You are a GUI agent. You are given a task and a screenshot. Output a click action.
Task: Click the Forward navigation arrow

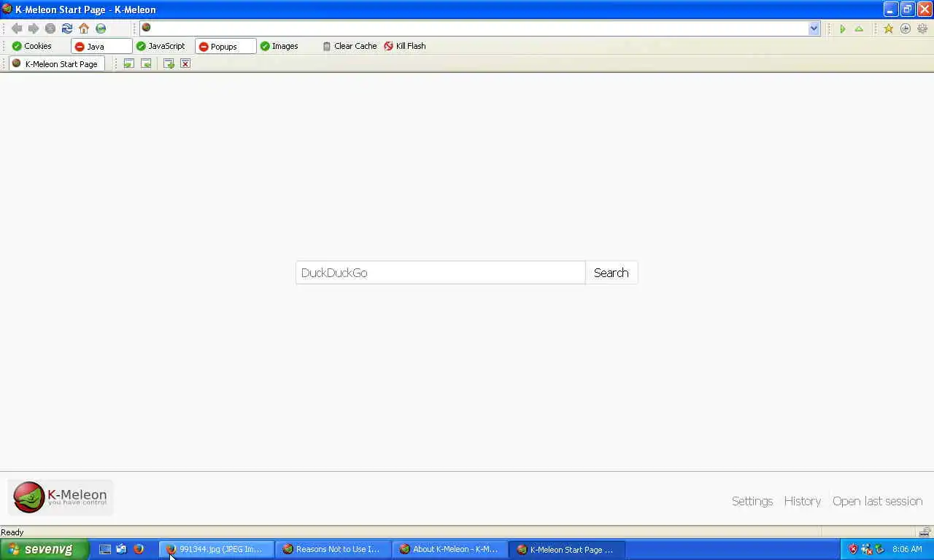point(33,28)
